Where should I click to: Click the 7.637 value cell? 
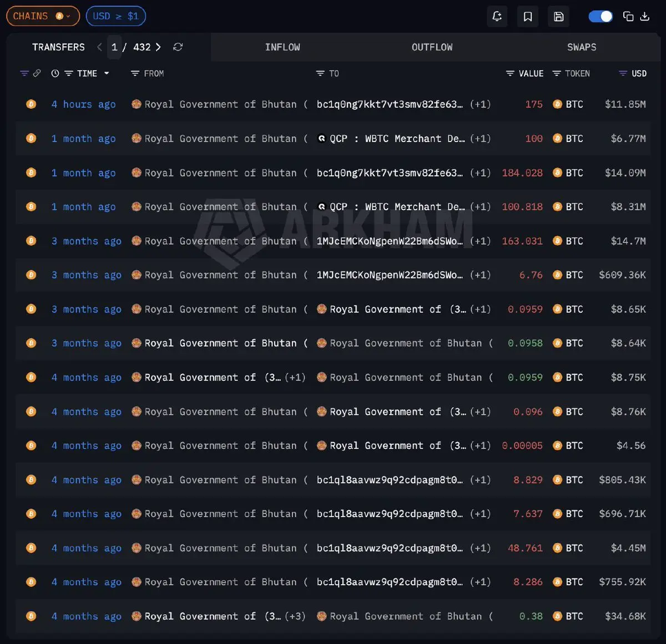[528, 514]
